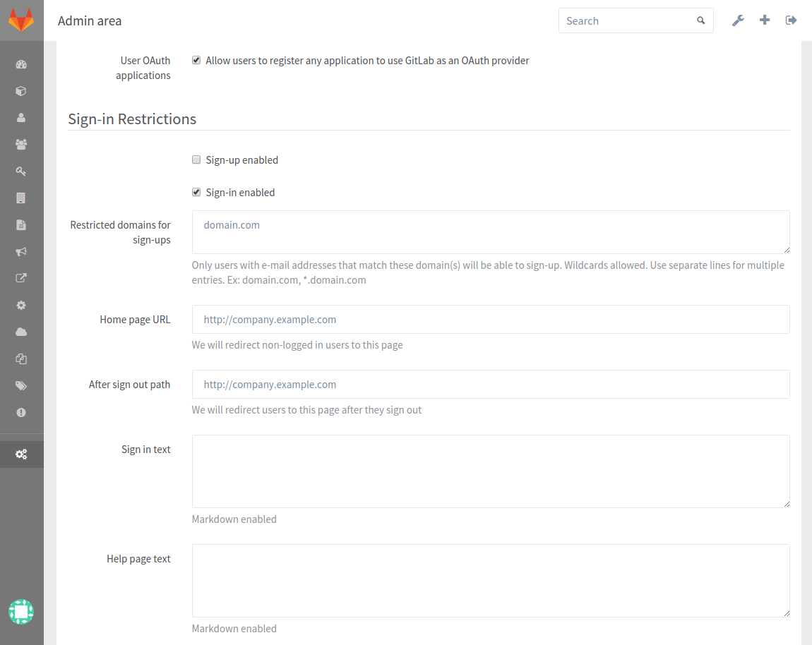Sign out using the logout icon
The image size is (812, 645).
pos(791,20)
